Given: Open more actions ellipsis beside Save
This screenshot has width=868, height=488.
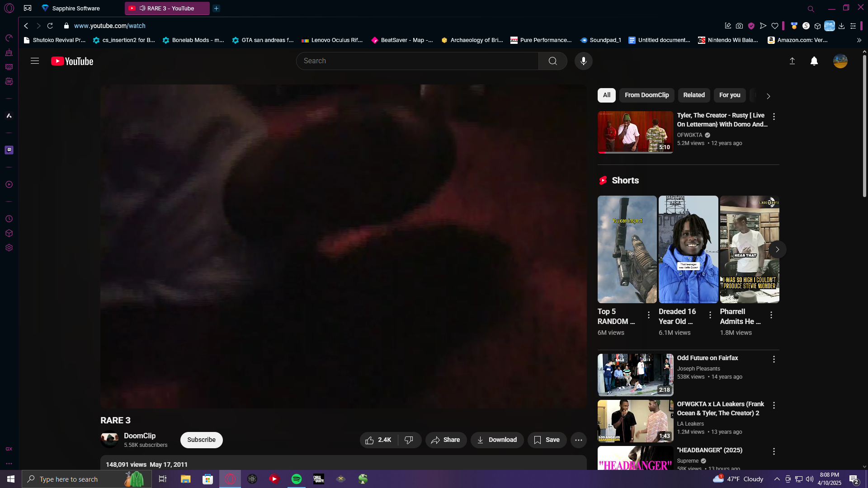Looking at the screenshot, I should pyautogui.click(x=578, y=440).
